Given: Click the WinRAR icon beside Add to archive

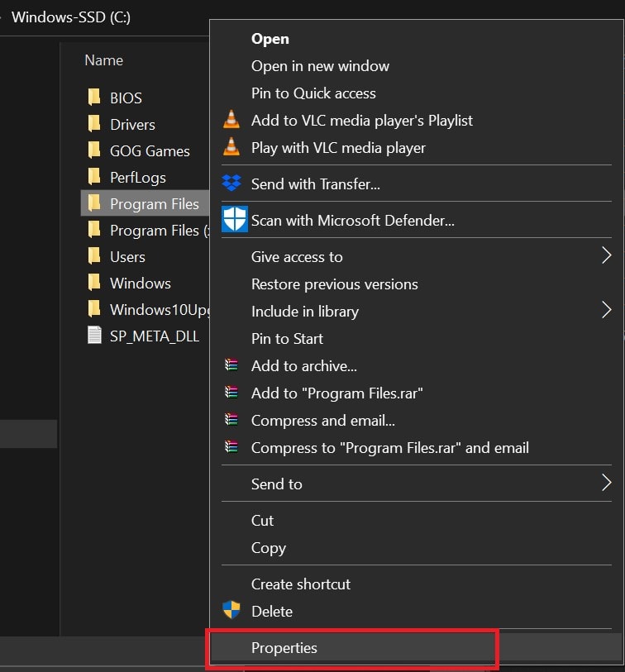Looking at the screenshot, I should [x=231, y=365].
